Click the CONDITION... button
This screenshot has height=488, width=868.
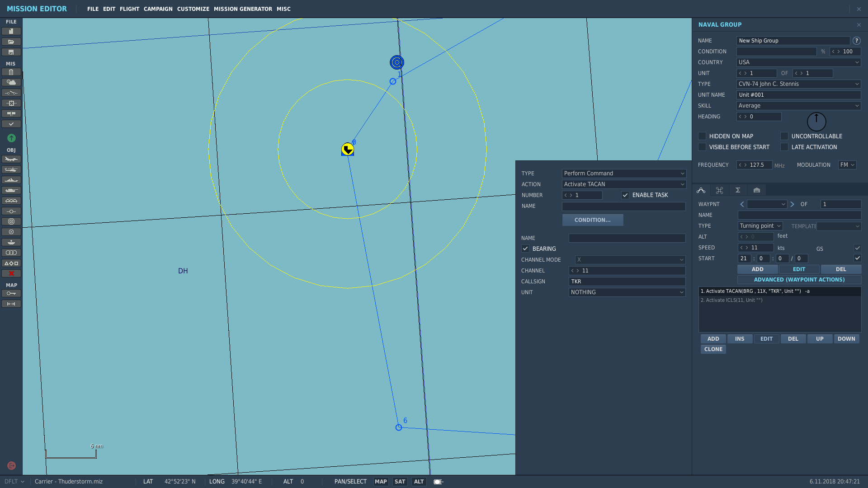593,220
